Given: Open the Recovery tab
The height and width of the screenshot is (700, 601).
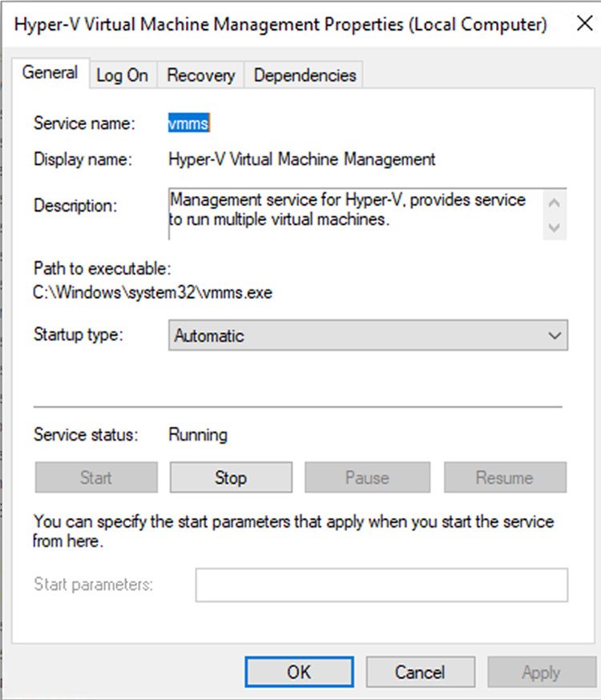Looking at the screenshot, I should 200,74.
